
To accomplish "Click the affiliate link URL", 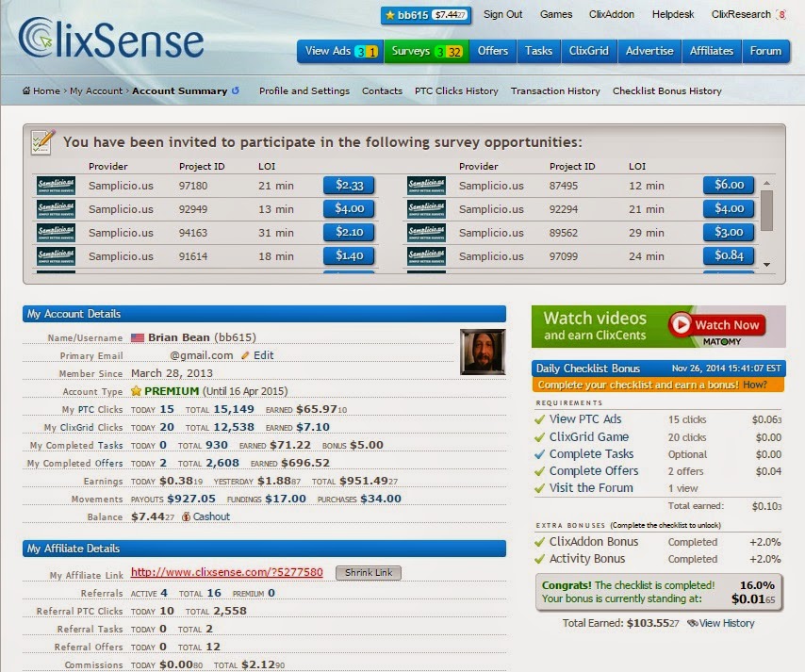I will tap(227, 572).
